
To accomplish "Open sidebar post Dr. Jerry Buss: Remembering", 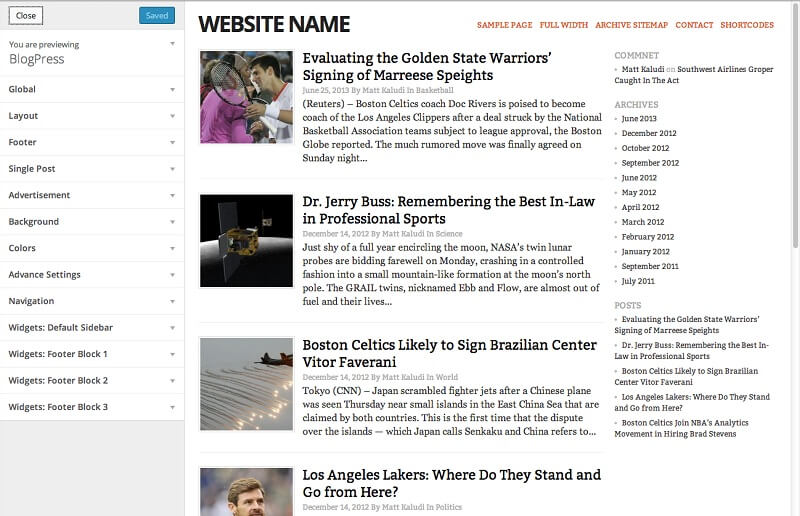I will point(691,351).
